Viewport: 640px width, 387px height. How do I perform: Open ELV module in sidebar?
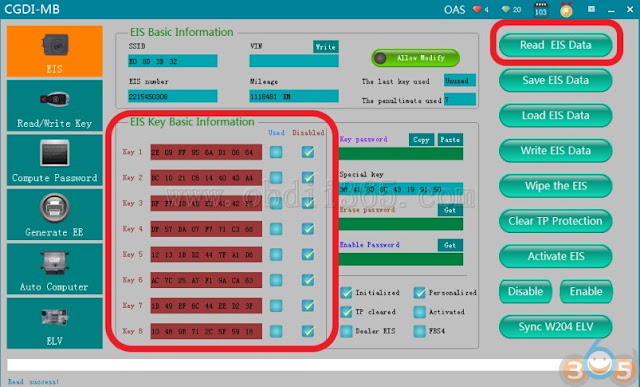point(55,323)
